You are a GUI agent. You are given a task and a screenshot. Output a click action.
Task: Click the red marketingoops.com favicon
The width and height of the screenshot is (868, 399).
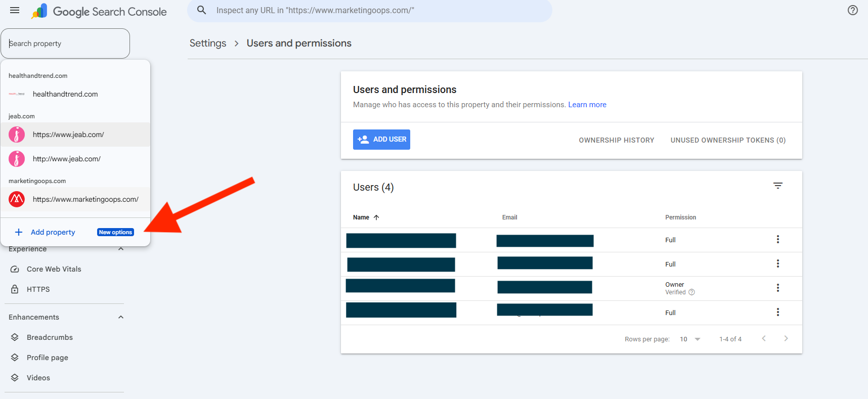point(17,199)
